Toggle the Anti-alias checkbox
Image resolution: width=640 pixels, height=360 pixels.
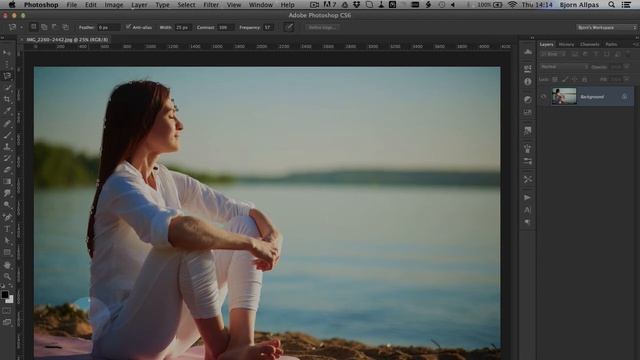point(128,27)
